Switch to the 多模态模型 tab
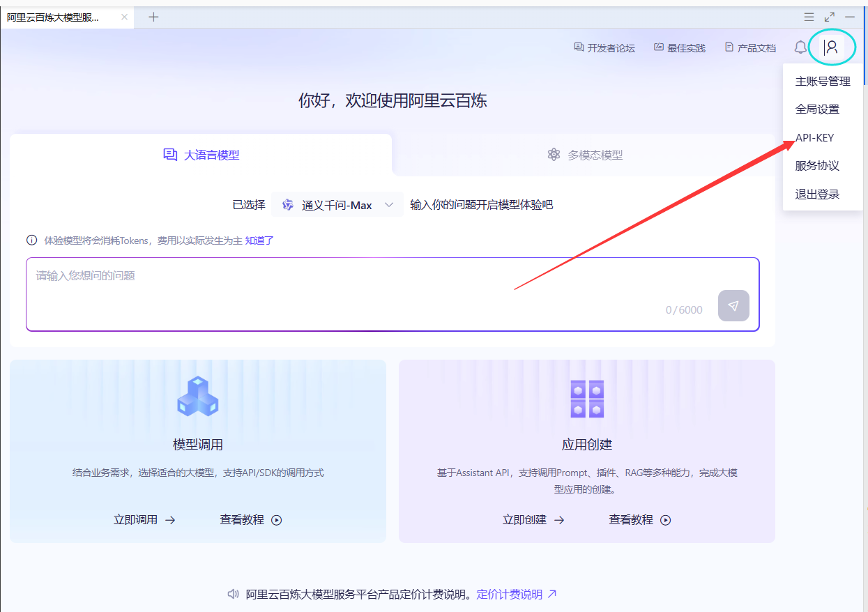The height and width of the screenshot is (612, 868). pos(584,155)
